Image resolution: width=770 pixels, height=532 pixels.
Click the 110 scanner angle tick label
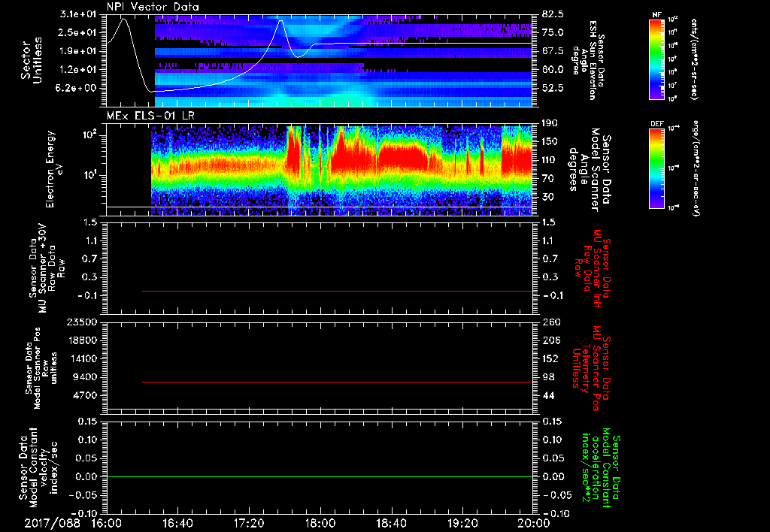point(550,160)
